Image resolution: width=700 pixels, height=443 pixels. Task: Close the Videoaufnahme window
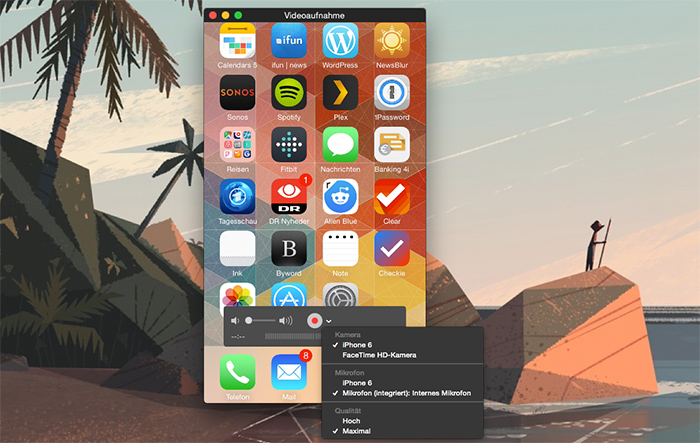tap(213, 15)
